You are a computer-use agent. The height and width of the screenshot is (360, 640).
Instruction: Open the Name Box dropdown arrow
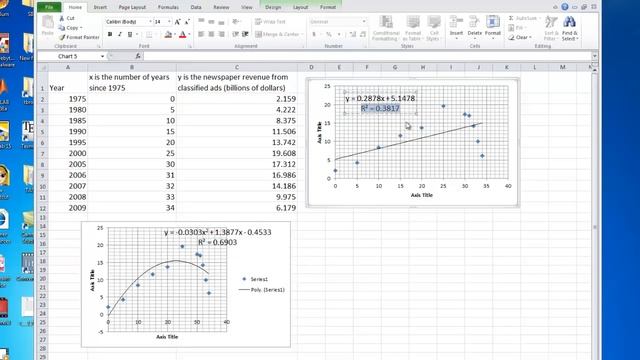(102, 56)
